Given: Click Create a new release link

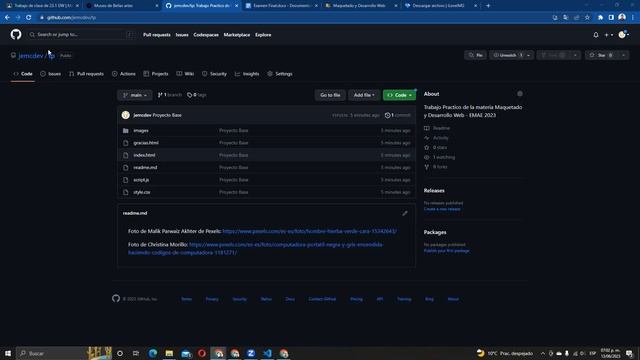Looking at the screenshot, I should (442, 209).
